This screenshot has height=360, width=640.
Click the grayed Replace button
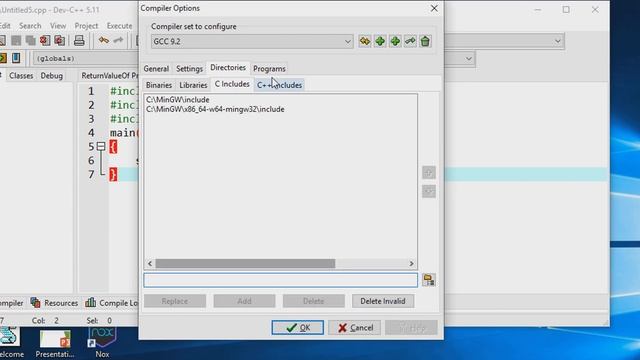pos(175,301)
